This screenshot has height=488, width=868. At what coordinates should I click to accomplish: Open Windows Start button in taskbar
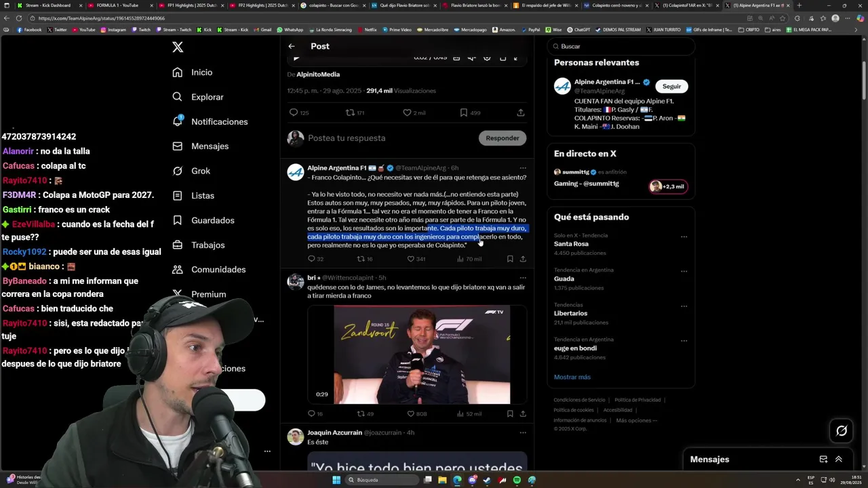click(x=336, y=480)
